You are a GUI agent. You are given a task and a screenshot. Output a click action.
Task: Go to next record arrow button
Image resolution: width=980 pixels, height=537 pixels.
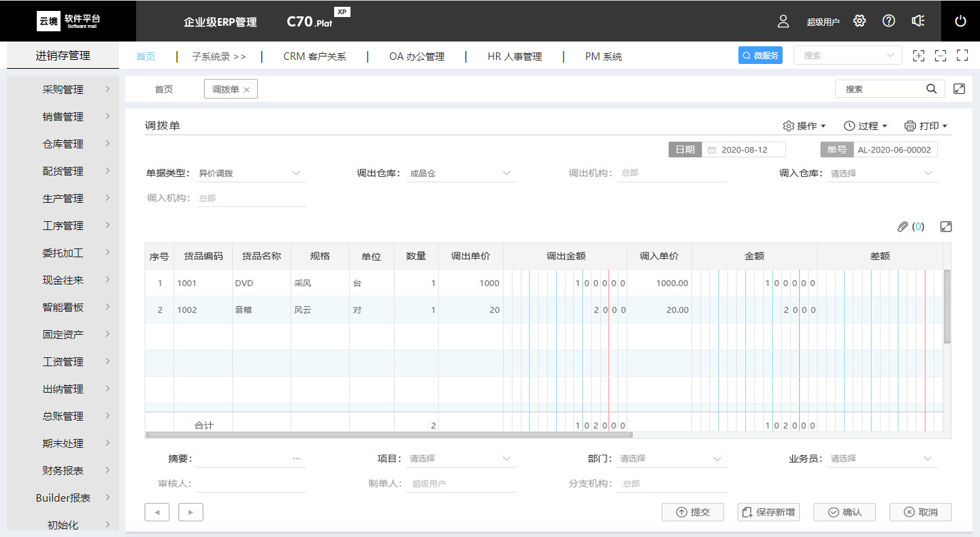pos(191,512)
